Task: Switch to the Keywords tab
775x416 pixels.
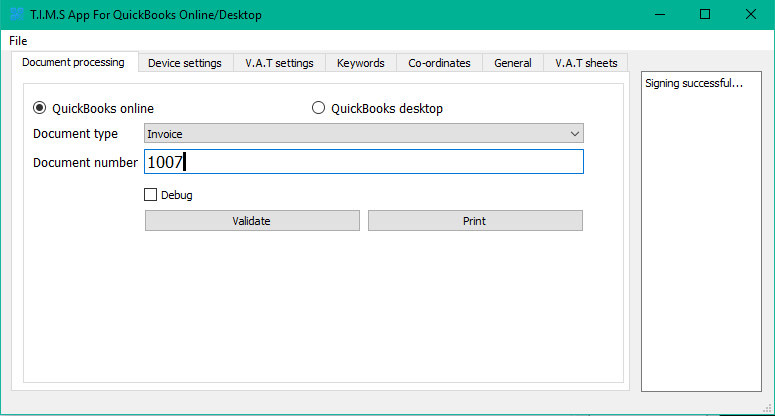Action: coord(361,63)
